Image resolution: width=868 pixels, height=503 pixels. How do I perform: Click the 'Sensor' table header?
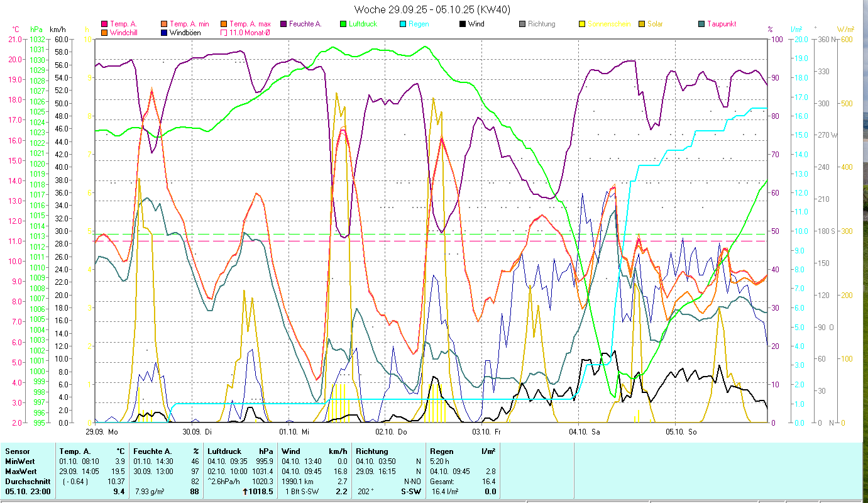point(17,451)
